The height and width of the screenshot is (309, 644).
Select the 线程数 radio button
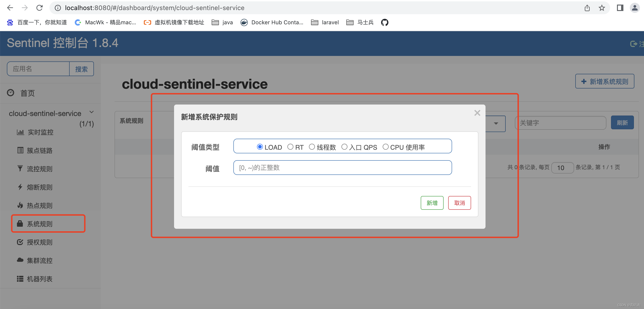tap(312, 147)
